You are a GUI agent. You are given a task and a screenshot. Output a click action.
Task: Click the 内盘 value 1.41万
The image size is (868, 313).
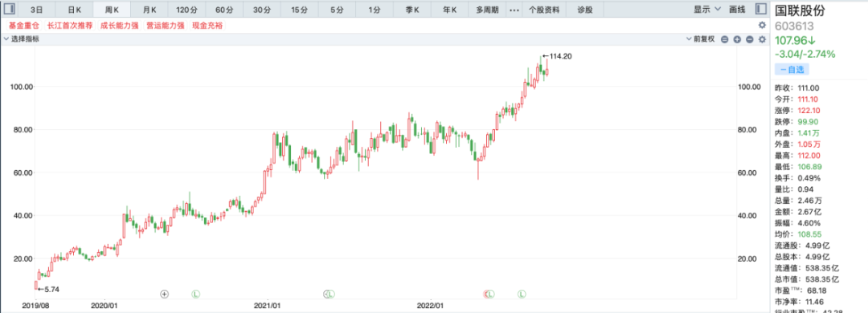[808, 133]
